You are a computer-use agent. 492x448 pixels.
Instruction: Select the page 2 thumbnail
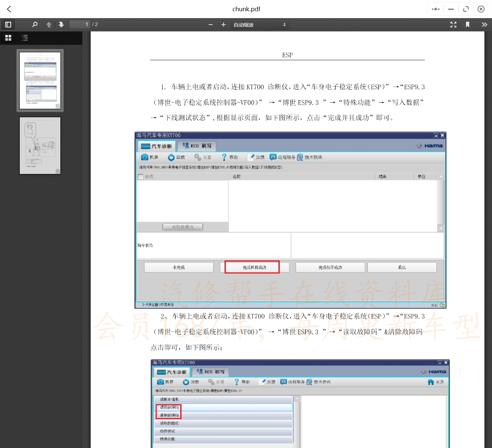pyautogui.click(x=40, y=145)
